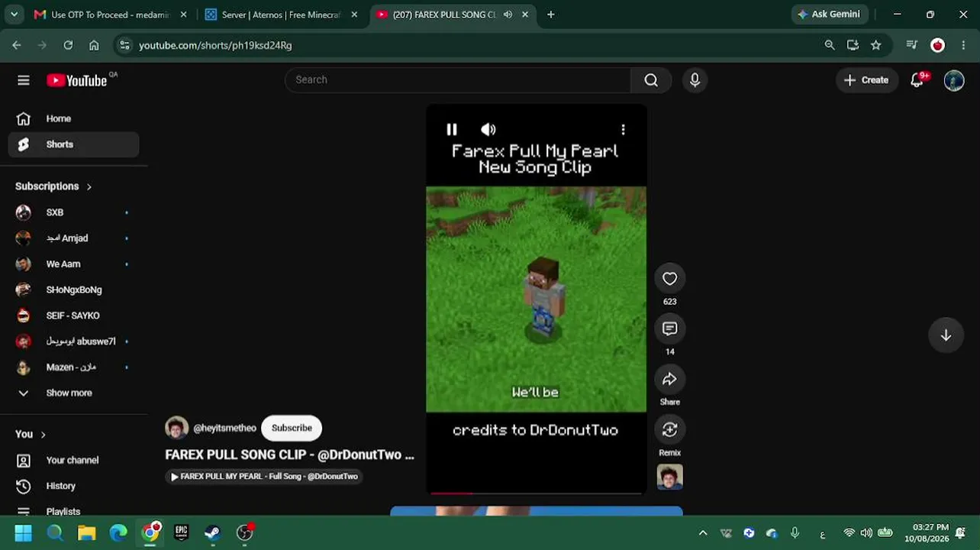Open the SEIF - SAYKO channel
This screenshot has height=550, width=980.
pos(73,315)
